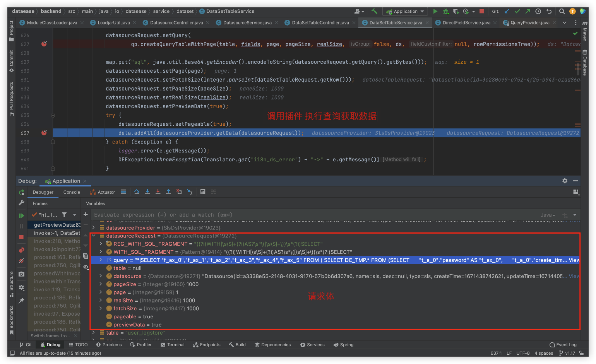
Task: Click Git Commit checkmark icon
Action: click(517, 11)
